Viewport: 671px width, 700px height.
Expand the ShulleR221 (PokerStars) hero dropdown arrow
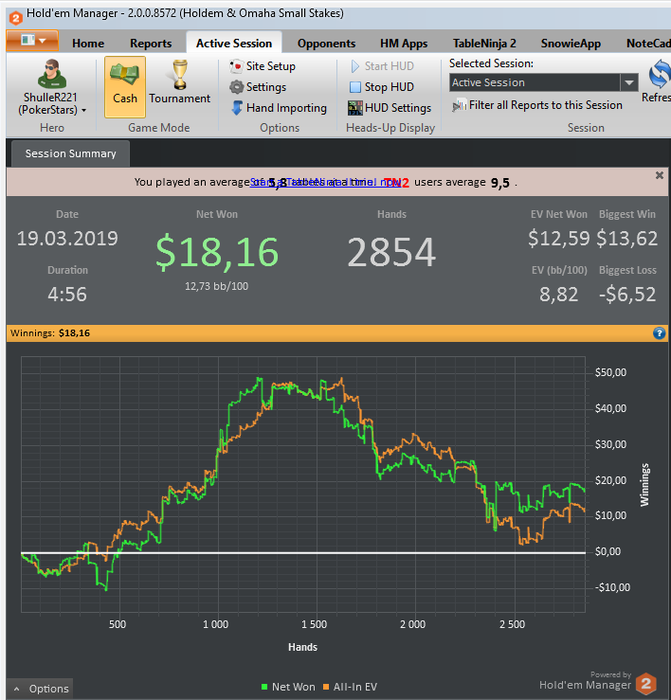click(84, 110)
